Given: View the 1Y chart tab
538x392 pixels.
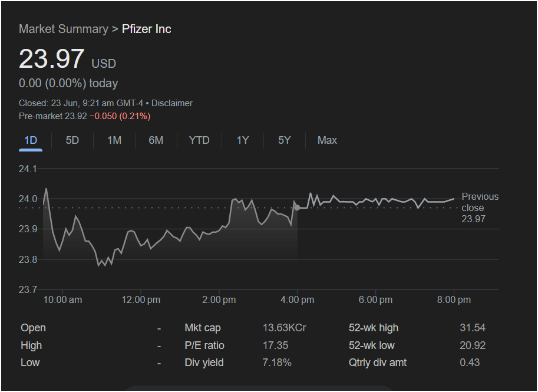Looking at the screenshot, I should (243, 140).
